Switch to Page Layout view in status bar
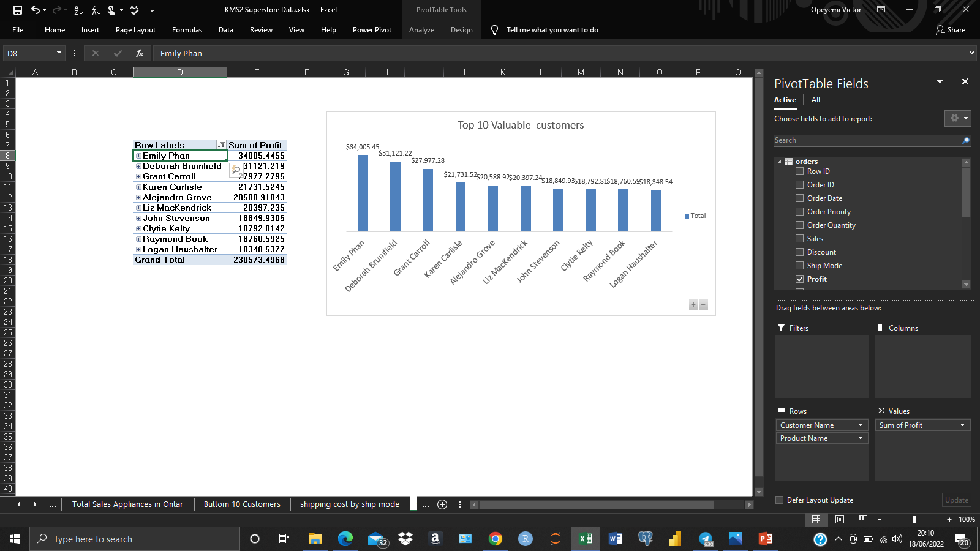This screenshot has height=551, width=980. 839,520
